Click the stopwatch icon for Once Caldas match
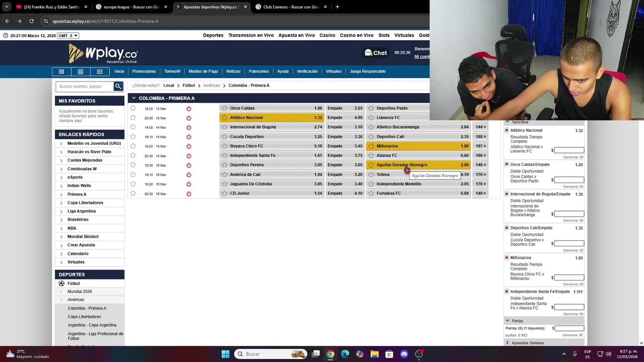Image resolution: width=644 pixels, height=362 pixels. (x=189, y=109)
